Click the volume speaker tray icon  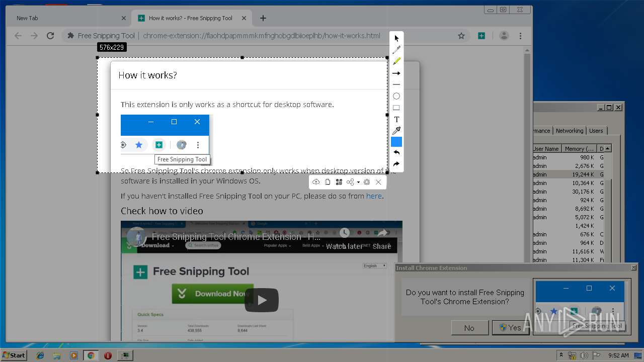(585, 355)
